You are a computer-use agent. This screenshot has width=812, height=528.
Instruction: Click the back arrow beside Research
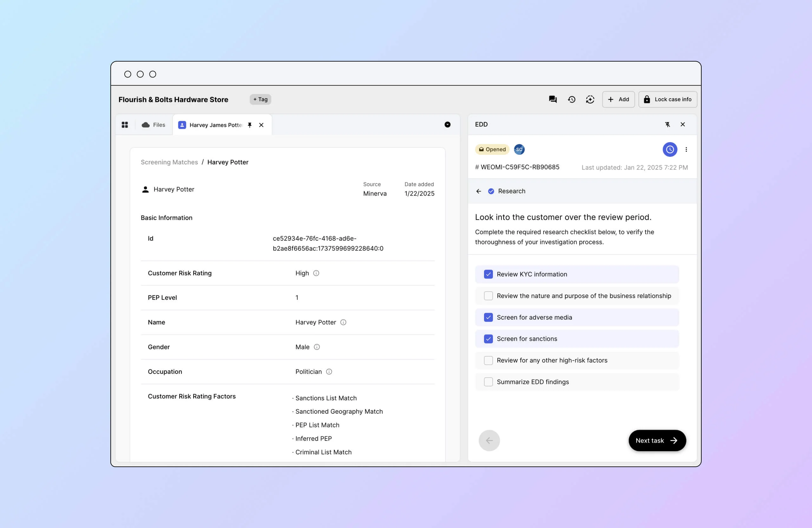click(x=479, y=191)
